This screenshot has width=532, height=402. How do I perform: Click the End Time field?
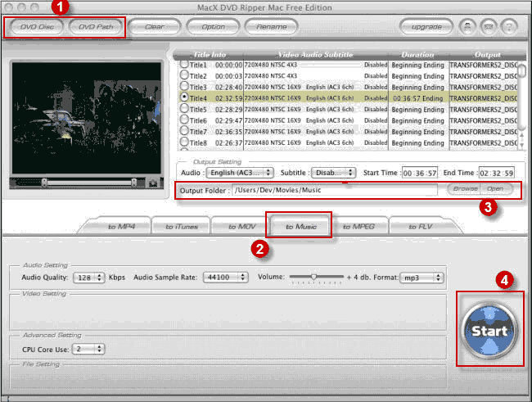[x=496, y=173]
